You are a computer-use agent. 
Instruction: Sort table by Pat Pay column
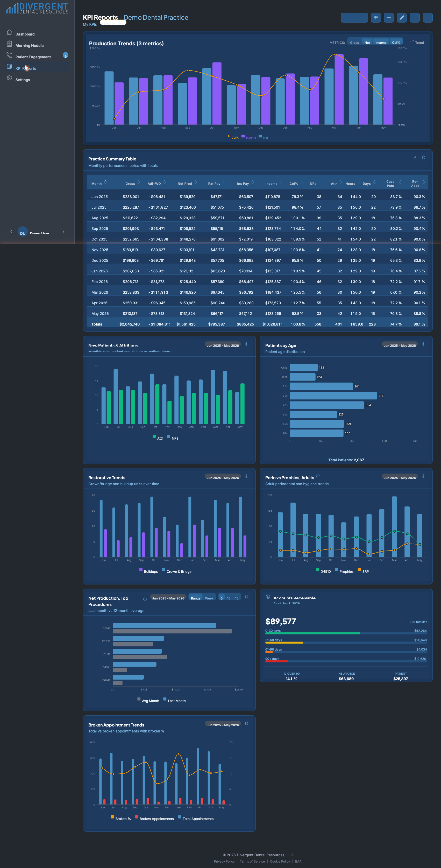(217, 183)
